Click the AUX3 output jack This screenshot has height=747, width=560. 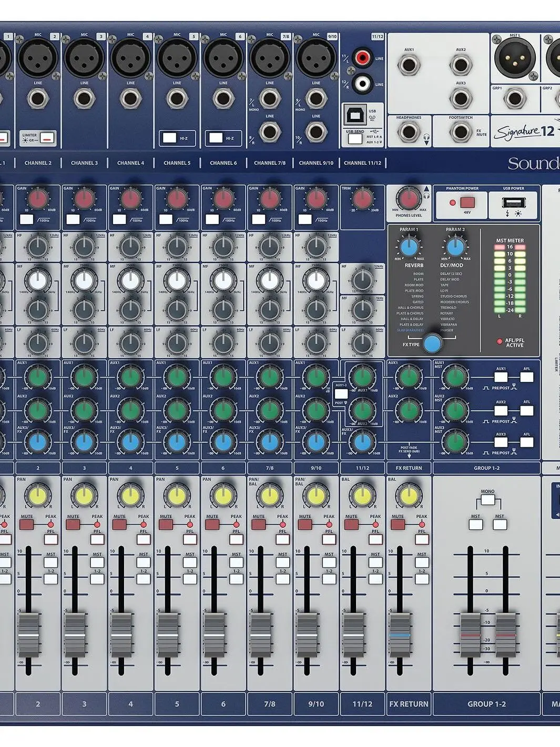[x=461, y=98]
